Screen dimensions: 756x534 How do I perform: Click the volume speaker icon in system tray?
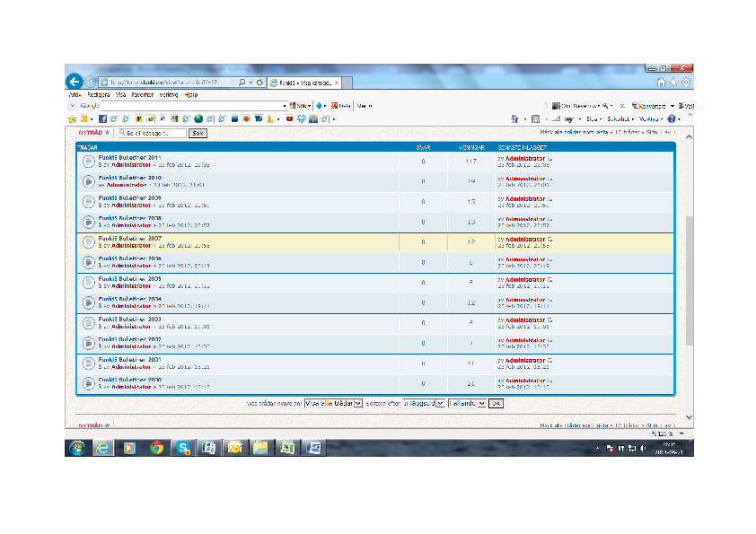643,448
